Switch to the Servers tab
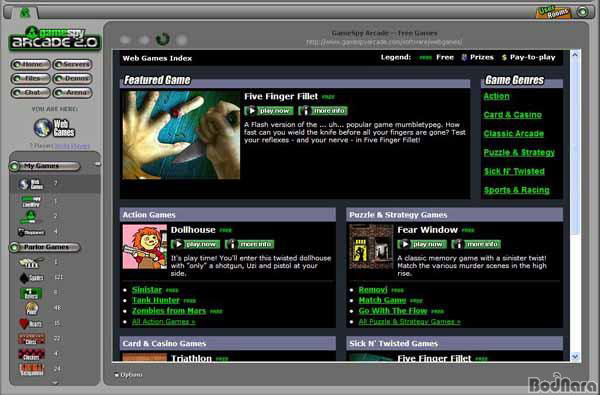The height and width of the screenshot is (395, 600). [73, 64]
